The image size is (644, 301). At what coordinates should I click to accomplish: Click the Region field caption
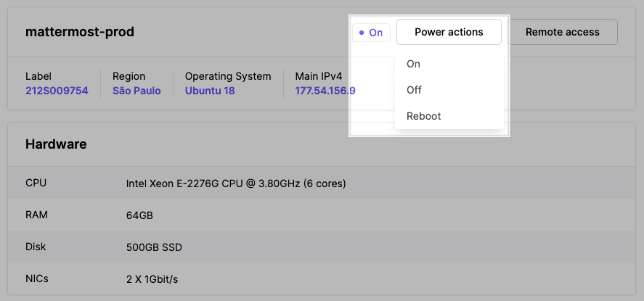(x=129, y=76)
